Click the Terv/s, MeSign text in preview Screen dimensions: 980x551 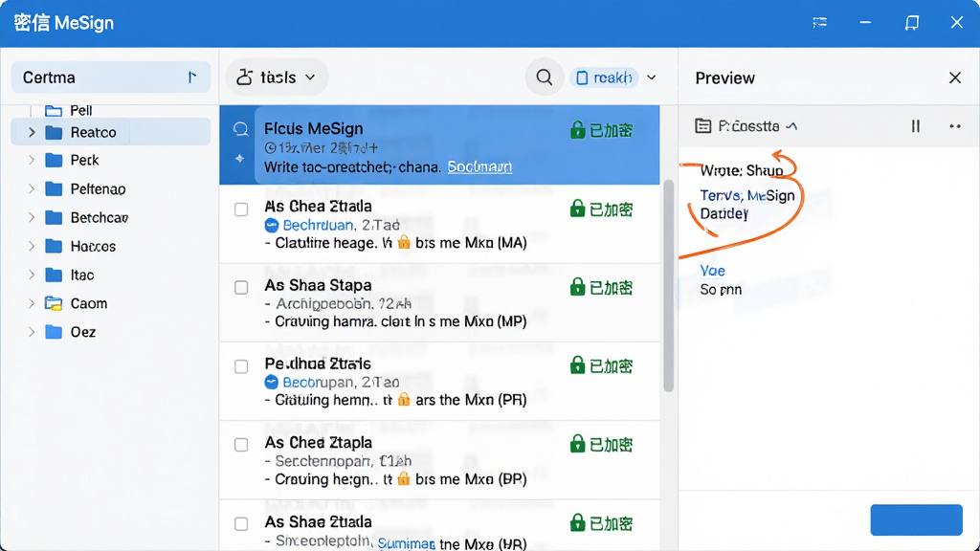tap(747, 195)
